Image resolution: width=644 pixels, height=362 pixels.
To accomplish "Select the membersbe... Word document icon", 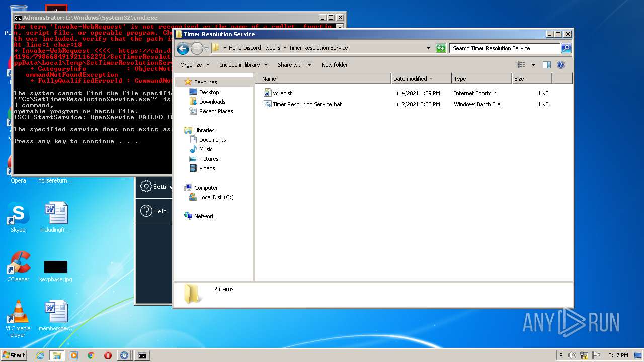I will point(55,316).
